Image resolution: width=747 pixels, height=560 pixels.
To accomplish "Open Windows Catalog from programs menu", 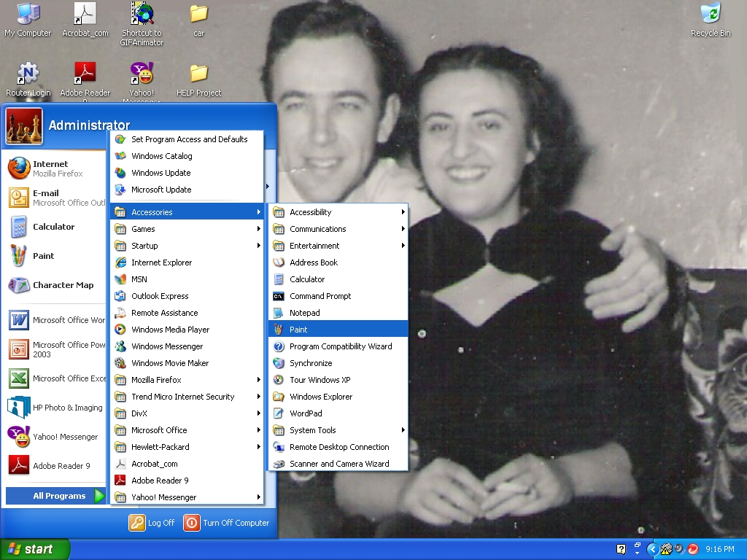I will click(x=187, y=156).
